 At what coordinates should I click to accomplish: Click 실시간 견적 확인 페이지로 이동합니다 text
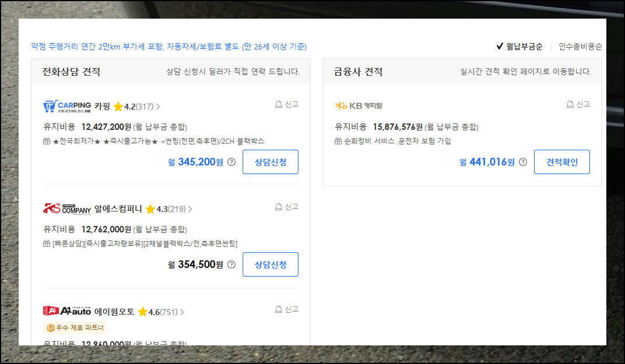coord(526,72)
